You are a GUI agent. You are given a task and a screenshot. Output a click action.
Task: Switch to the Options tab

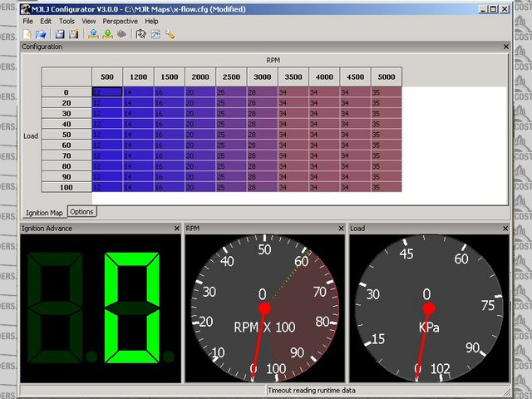tap(81, 212)
